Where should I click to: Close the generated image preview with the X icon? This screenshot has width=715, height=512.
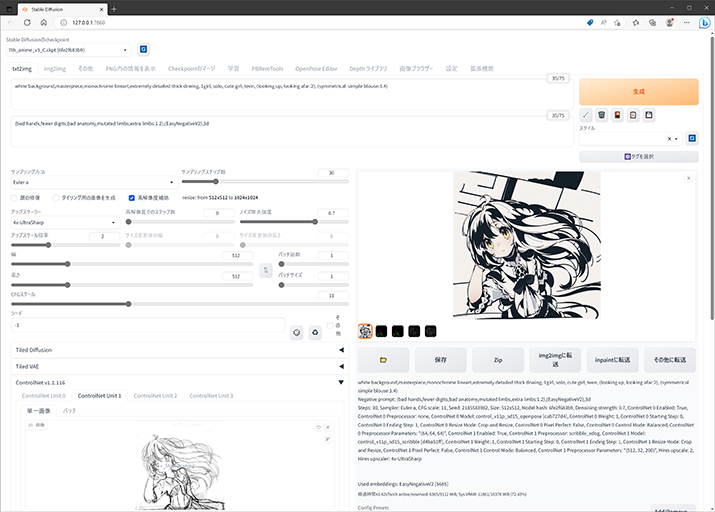click(689, 178)
